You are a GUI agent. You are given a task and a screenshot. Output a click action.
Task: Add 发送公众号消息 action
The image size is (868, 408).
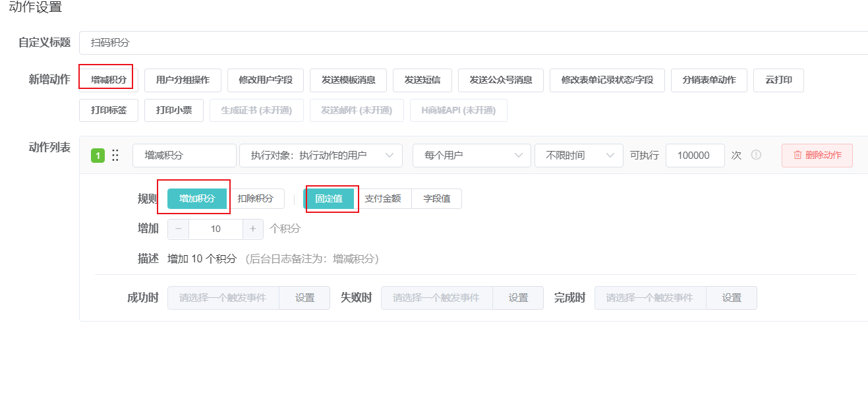501,80
